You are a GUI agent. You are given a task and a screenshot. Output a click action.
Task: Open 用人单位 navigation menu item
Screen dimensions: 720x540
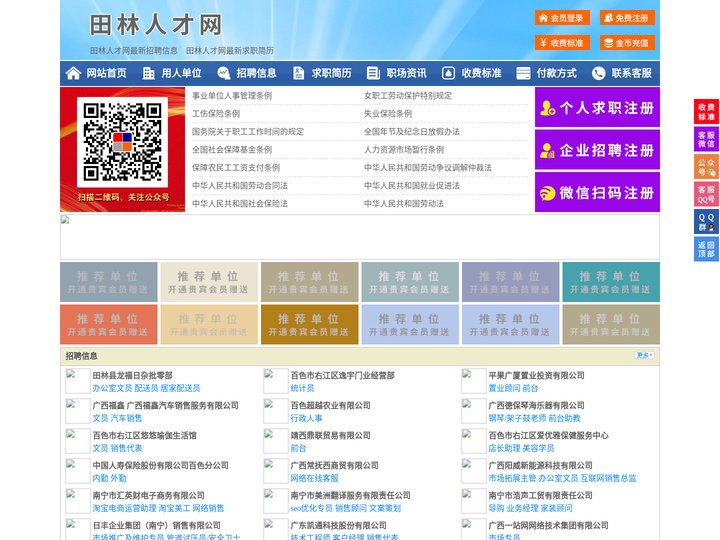181,73
